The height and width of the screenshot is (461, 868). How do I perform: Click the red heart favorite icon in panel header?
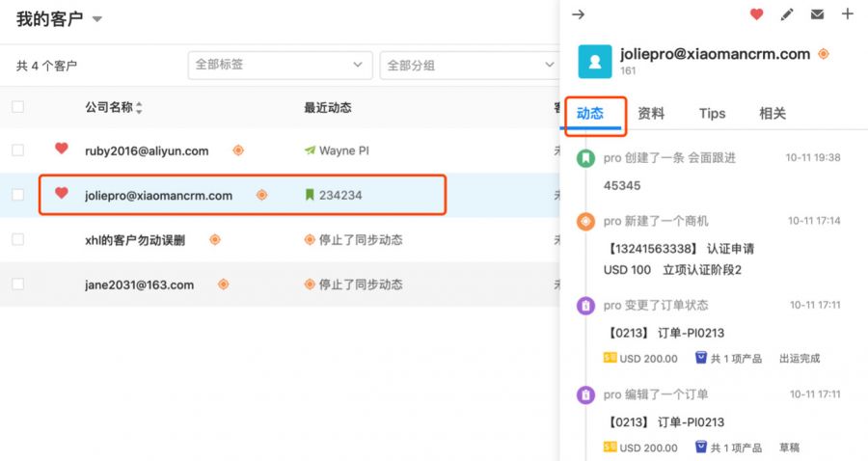click(756, 14)
